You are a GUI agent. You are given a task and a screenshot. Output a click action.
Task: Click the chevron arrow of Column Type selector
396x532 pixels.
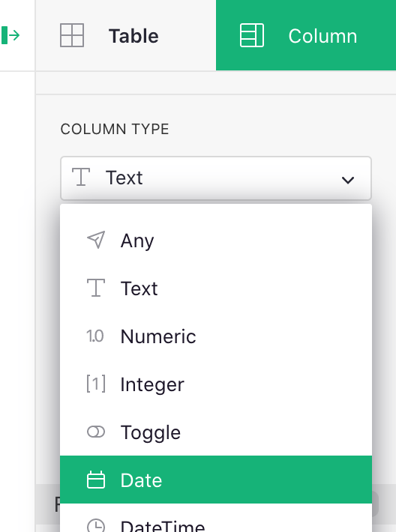pyautogui.click(x=348, y=180)
